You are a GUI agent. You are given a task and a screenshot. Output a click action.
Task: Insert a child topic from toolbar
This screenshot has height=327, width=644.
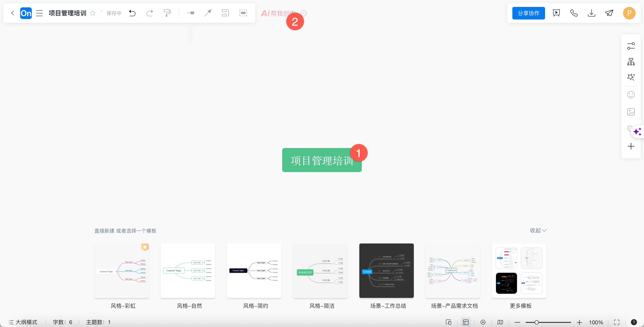[191, 13]
